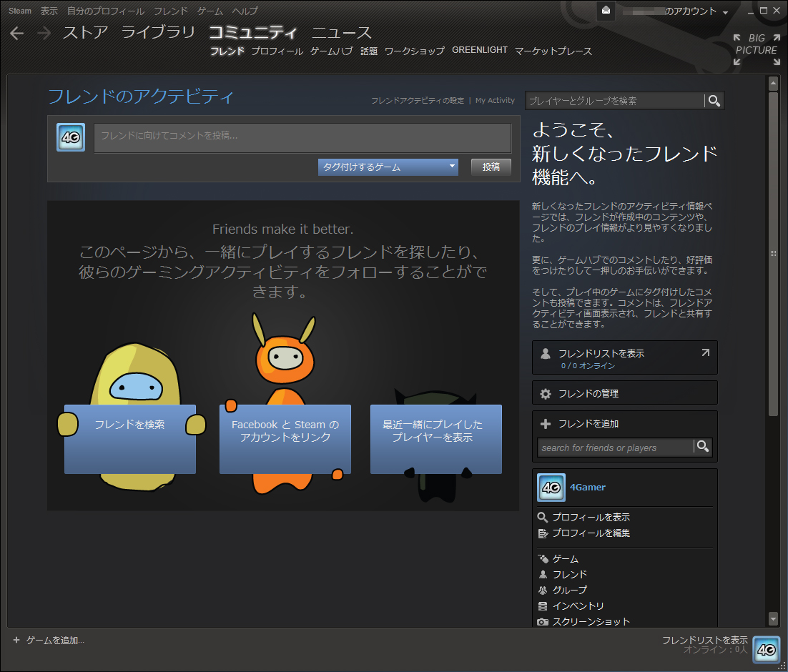Switch to ライブラリ tab
This screenshot has height=672, width=788.
tap(158, 32)
